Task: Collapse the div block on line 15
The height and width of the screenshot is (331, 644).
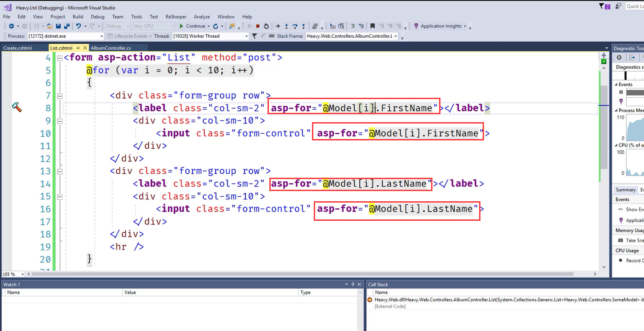Action: coord(60,196)
